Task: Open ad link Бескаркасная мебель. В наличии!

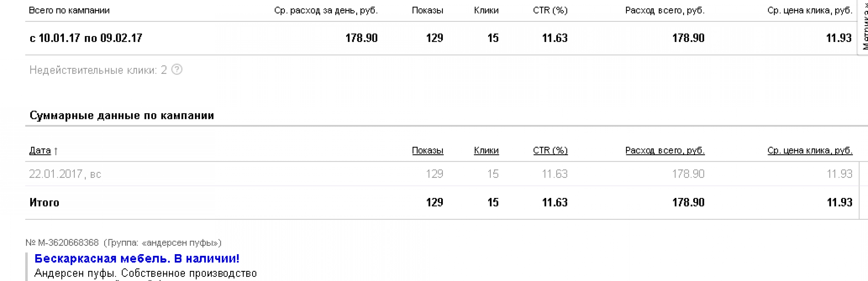Action: coord(137,259)
